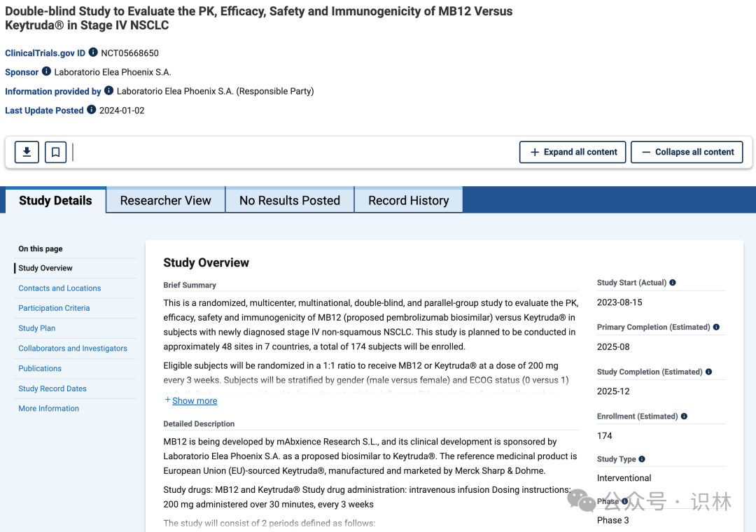Click the Interventional study type value
756x532 pixels.
pos(624,478)
